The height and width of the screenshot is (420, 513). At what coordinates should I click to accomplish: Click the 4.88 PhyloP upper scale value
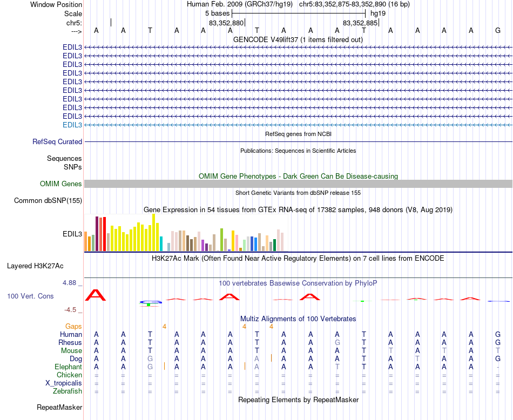click(x=70, y=283)
